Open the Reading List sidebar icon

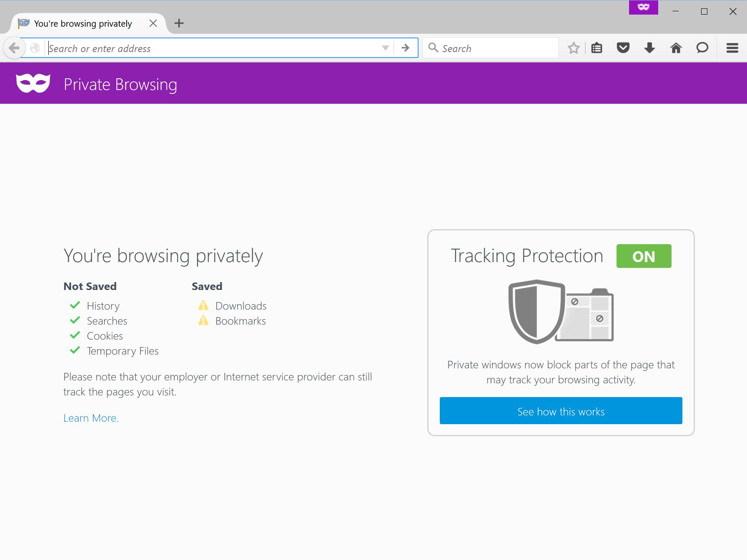pyautogui.click(x=597, y=48)
